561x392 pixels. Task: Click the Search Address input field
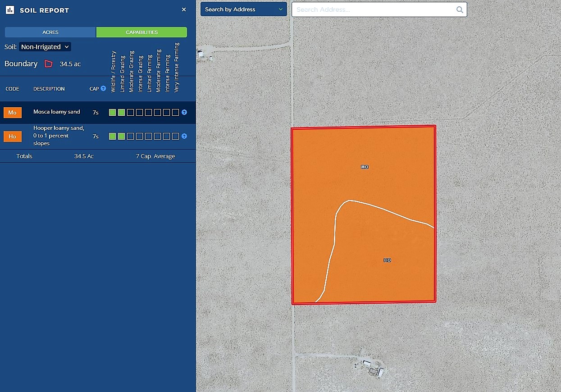[x=374, y=9]
